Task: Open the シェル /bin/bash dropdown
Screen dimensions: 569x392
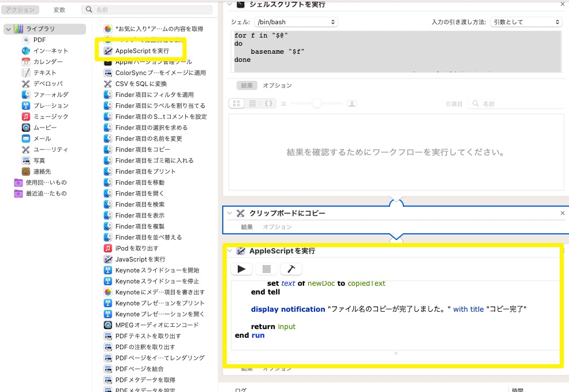Action: 295,22
